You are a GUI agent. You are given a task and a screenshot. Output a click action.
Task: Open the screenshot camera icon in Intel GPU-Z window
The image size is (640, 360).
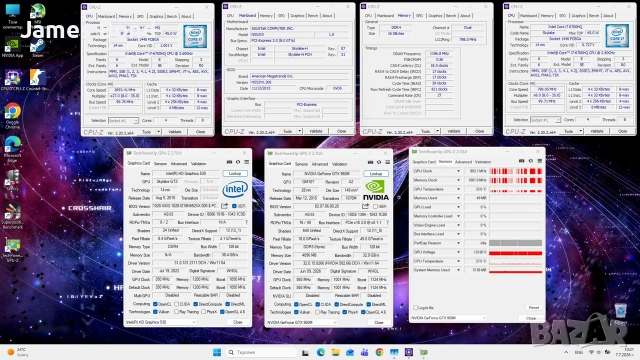click(229, 162)
